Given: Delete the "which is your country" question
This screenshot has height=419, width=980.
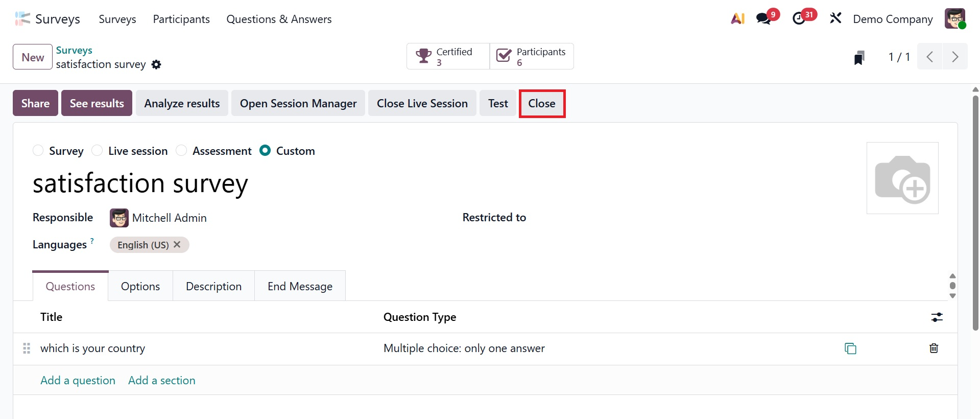Looking at the screenshot, I should tap(934, 348).
